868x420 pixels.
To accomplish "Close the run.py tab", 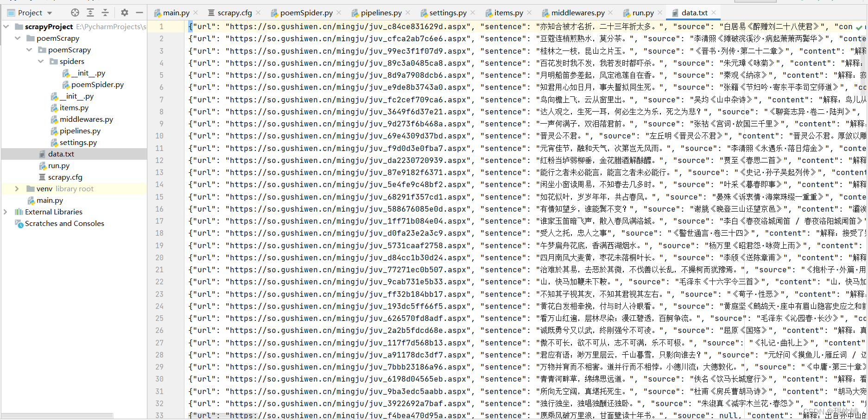I will pyautogui.click(x=659, y=13).
